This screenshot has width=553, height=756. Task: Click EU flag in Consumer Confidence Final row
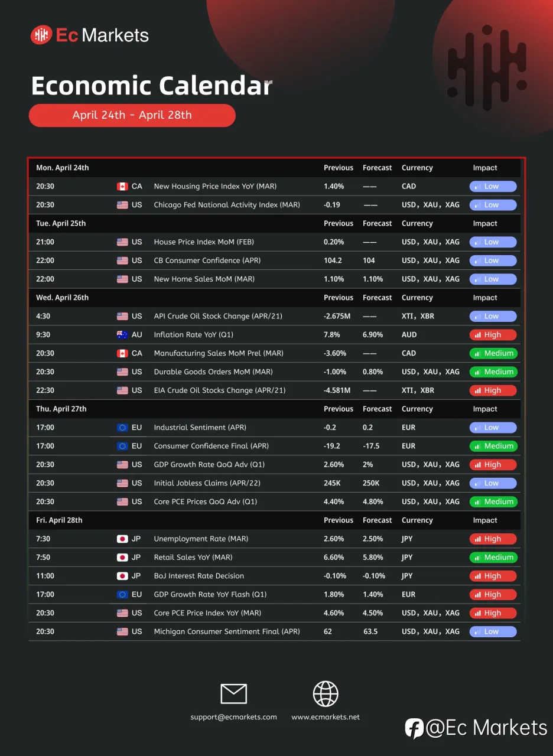[x=122, y=446]
